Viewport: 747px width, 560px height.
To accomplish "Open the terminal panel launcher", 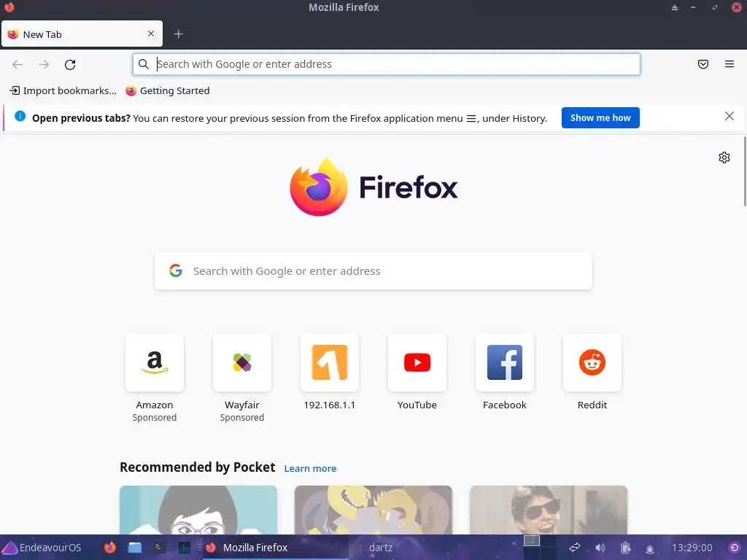I will click(x=160, y=548).
